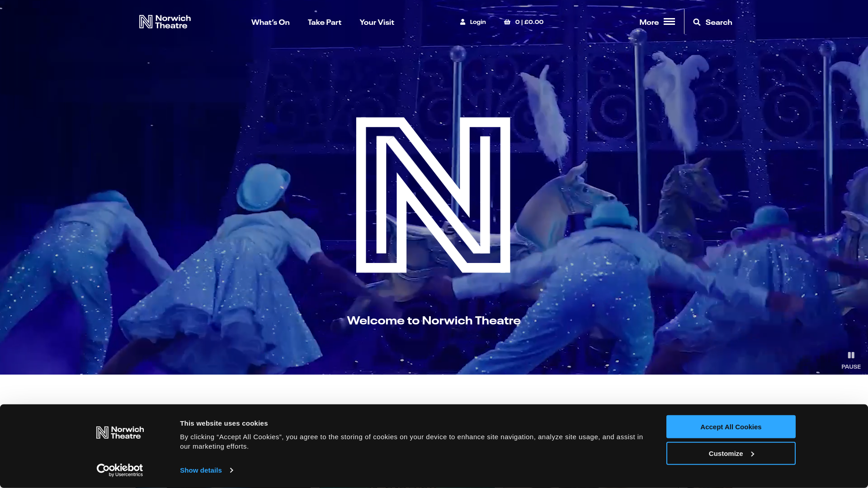Click the shopping basket icon

[507, 22]
